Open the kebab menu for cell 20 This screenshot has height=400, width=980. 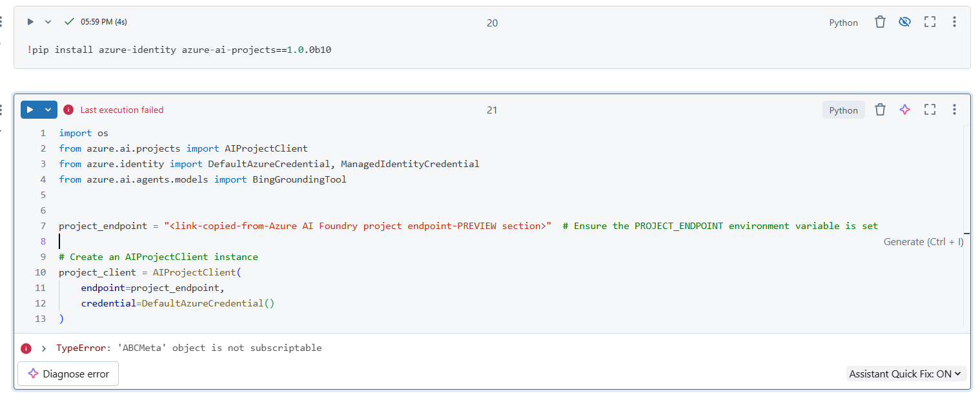(954, 22)
